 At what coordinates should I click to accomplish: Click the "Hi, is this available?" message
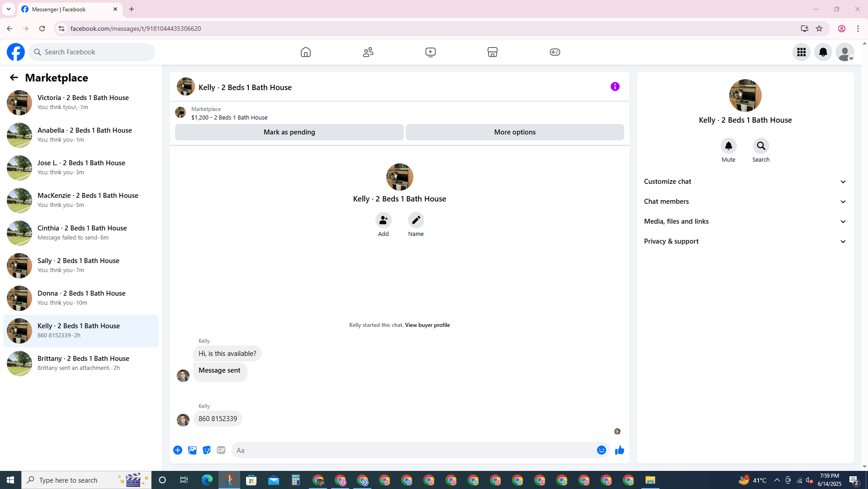tap(228, 354)
